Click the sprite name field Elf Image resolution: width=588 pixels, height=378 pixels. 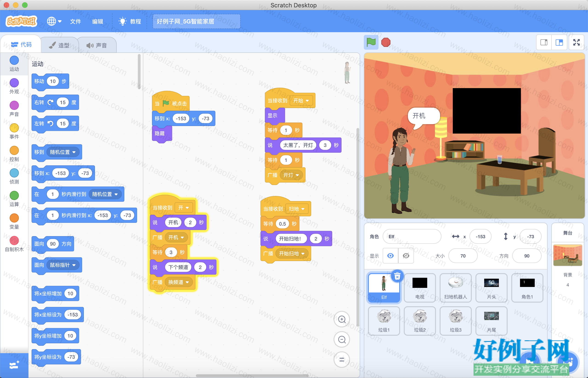pyautogui.click(x=412, y=237)
